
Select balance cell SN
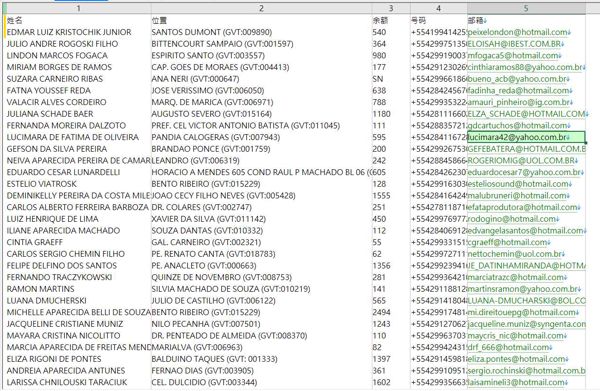(378, 79)
